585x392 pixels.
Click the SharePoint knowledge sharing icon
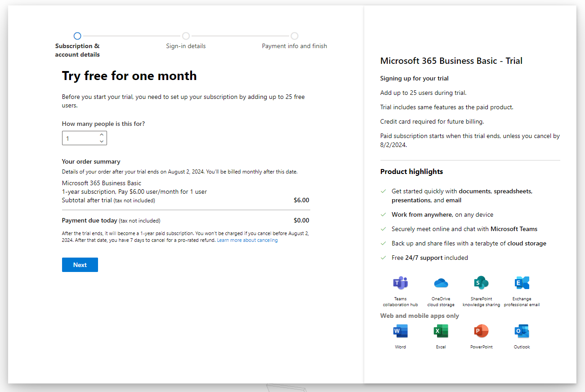(481, 283)
